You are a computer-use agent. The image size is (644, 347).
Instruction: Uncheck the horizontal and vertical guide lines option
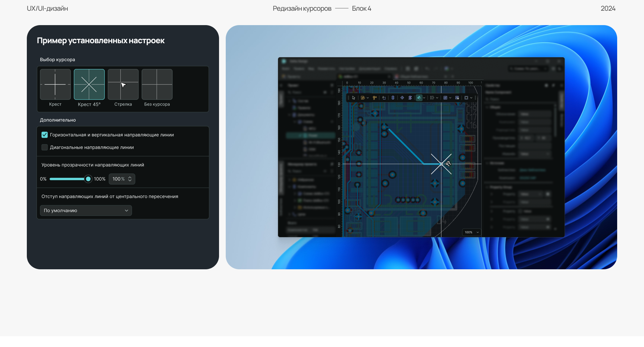click(x=44, y=135)
